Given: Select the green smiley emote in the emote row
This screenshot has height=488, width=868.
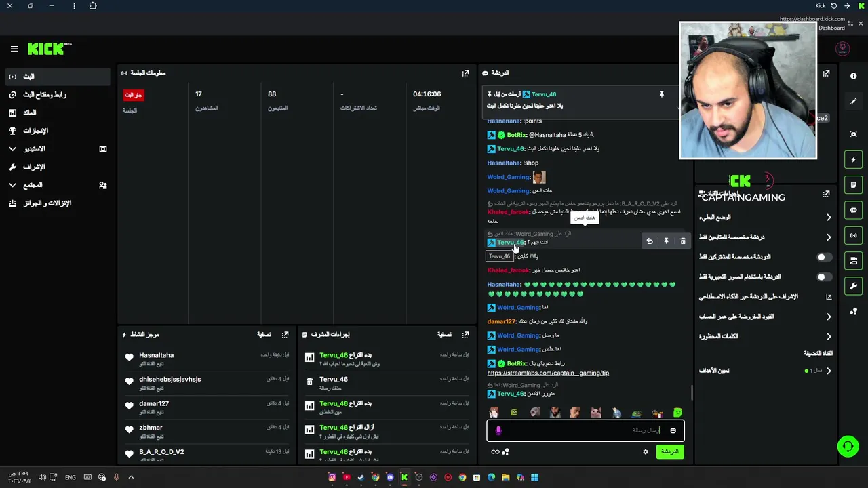Looking at the screenshot, I should [x=677, y=413].
